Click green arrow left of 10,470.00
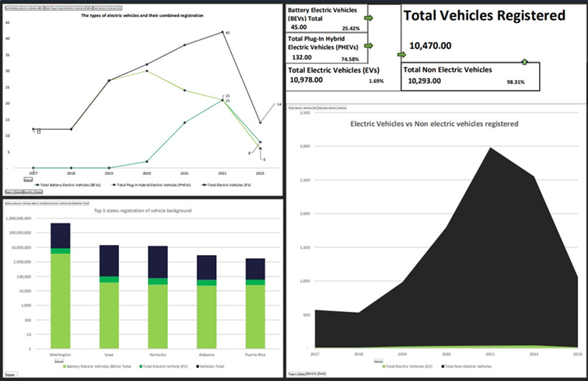 click(401, 55)
